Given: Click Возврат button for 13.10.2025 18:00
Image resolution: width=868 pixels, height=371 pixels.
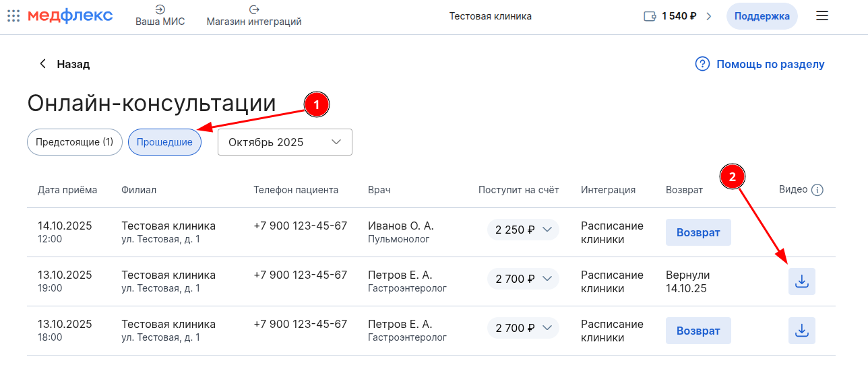Looking at the screenshot, I should click(x=698, y=331).
